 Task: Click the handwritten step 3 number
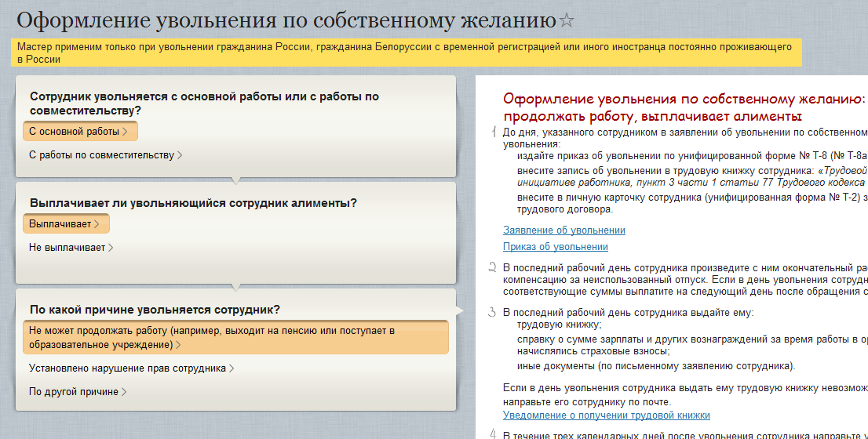point(492,312)
